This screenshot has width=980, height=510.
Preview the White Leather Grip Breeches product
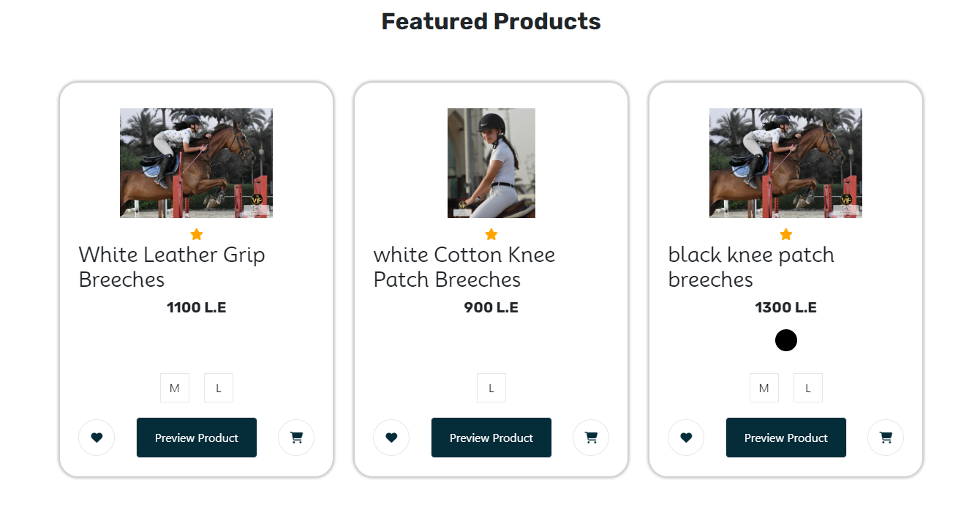(x=197, y=438)
